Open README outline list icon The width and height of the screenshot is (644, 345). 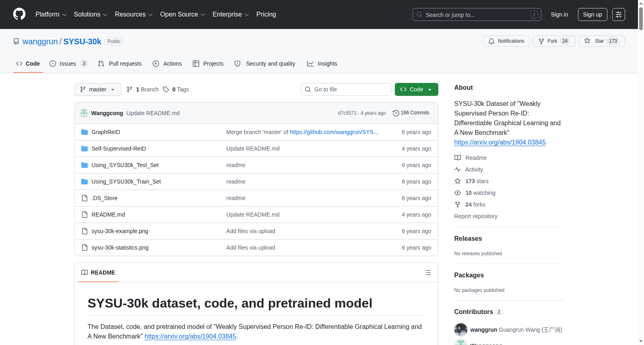[x=428, y=273]
